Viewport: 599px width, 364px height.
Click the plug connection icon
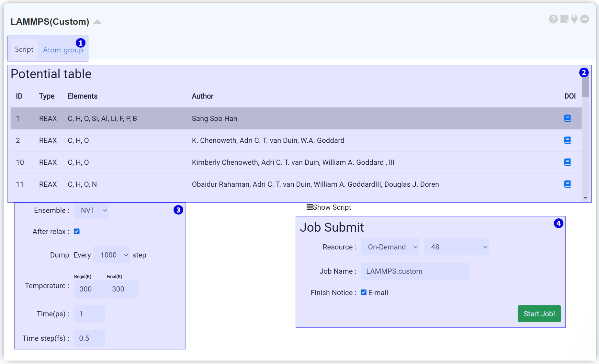(574, 19)
